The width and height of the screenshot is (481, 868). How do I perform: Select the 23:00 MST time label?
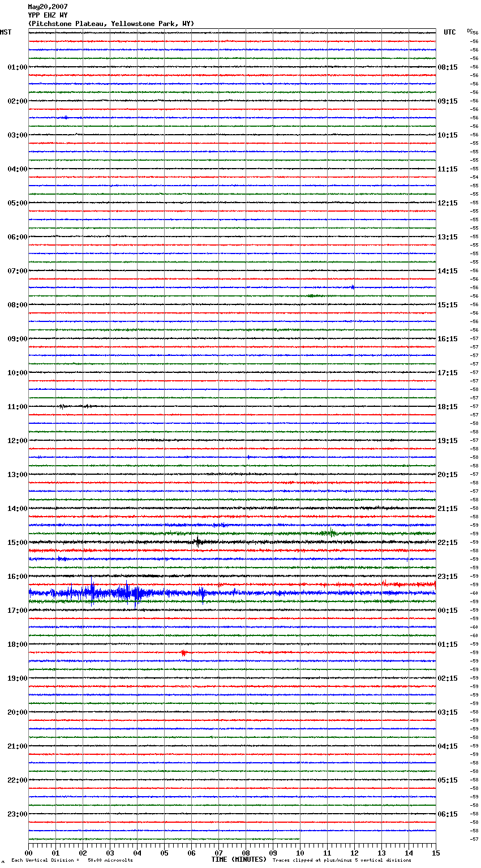pos(18,814)
